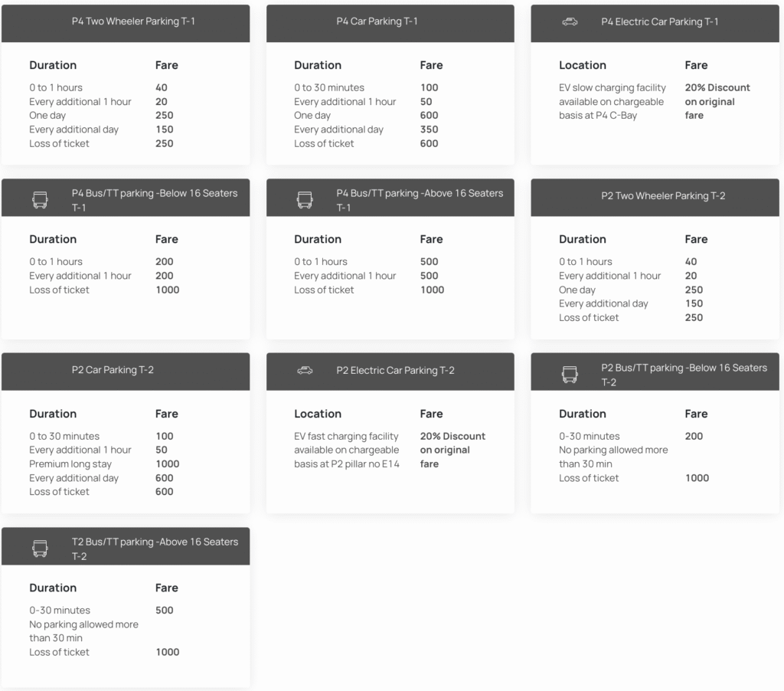Click the 1000 fare next to Premium long stay
This screenshot has height=691, width=784.
click(x=167, y=463)
